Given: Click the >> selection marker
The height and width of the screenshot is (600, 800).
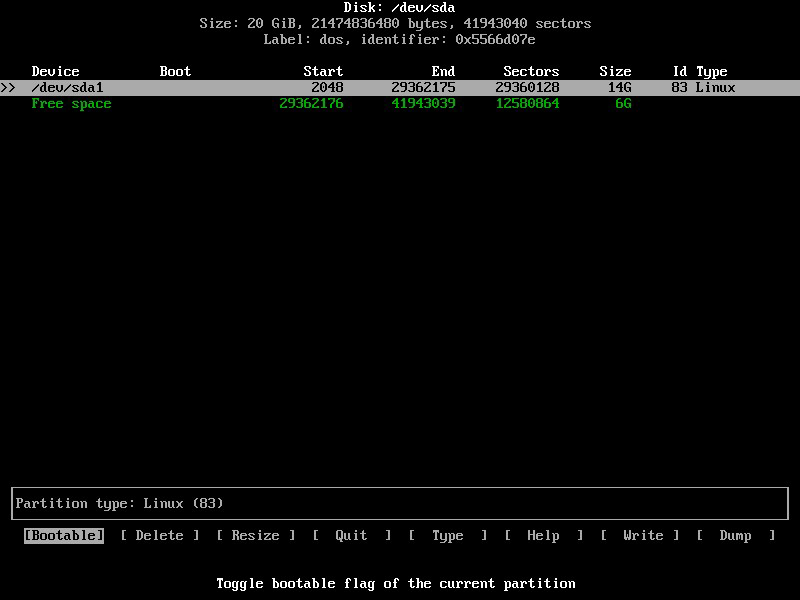Looking at the screenshot, I should pos(8,88).
